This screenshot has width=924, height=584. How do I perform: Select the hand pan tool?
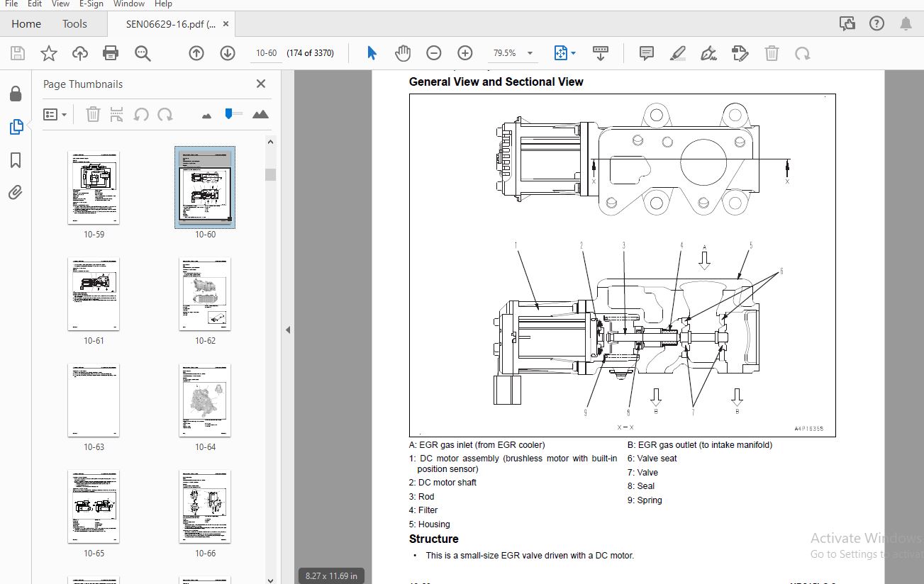click(x=403, y=53)
